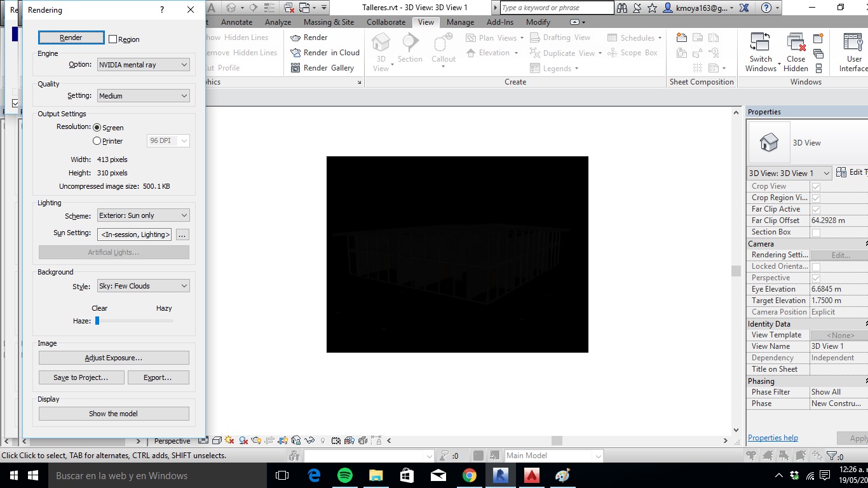
Task: Expand the Quality Setting dropdown
Action: coord(144,96)
